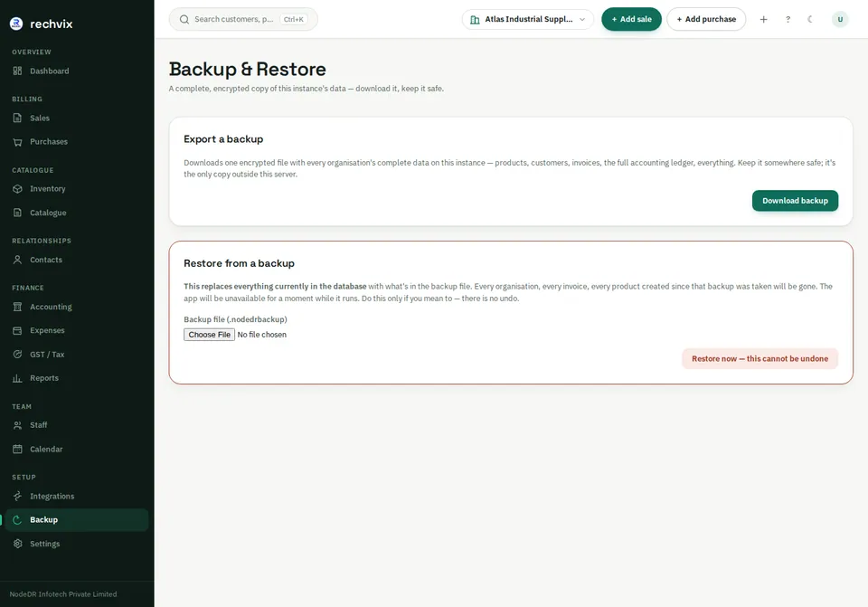This screenshot has width=868, height=607.
Task: Click the Calendar icon in sidebar
Action: point(18,450)
